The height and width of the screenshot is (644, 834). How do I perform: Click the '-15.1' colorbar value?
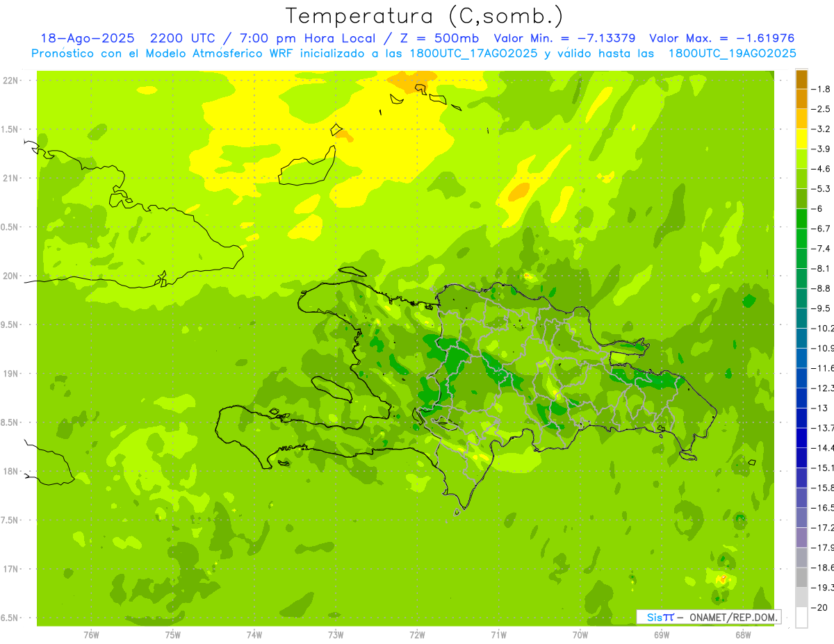click(x=823, y=468)
